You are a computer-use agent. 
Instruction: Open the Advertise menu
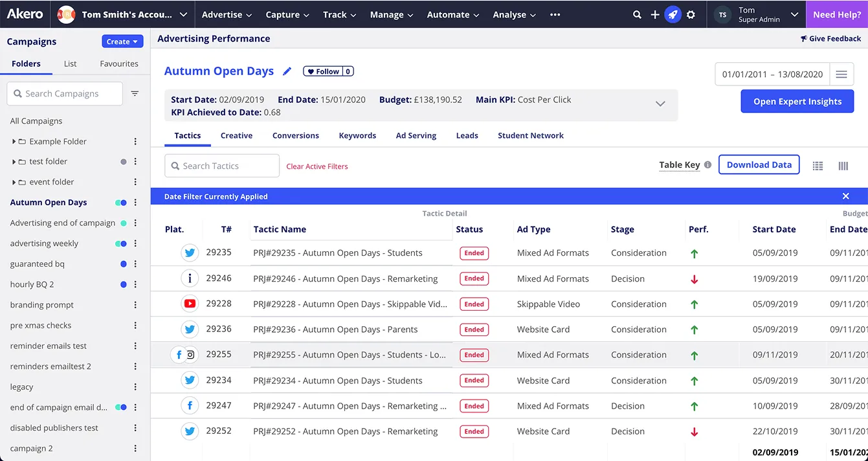click(227, 14)
